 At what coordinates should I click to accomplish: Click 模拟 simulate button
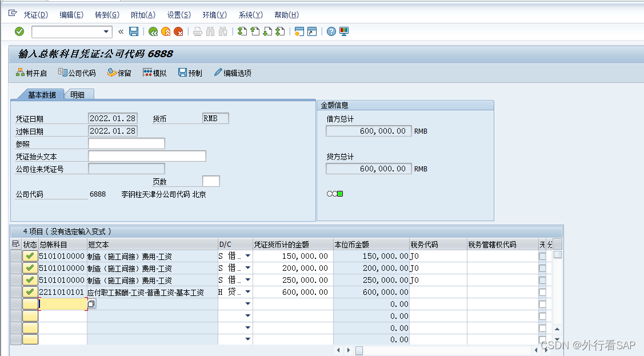coord(154,73)
